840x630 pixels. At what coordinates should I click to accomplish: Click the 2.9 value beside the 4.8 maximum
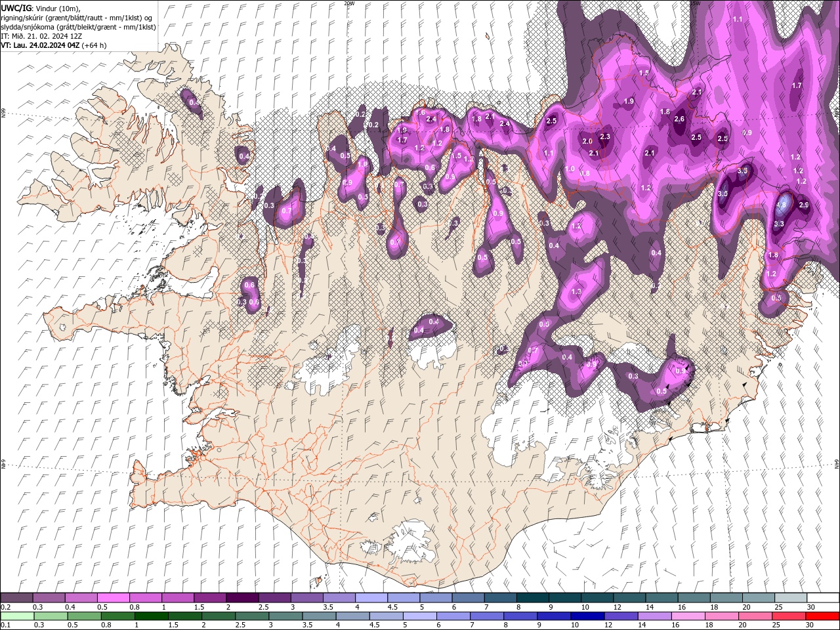(x=804, y=205)
